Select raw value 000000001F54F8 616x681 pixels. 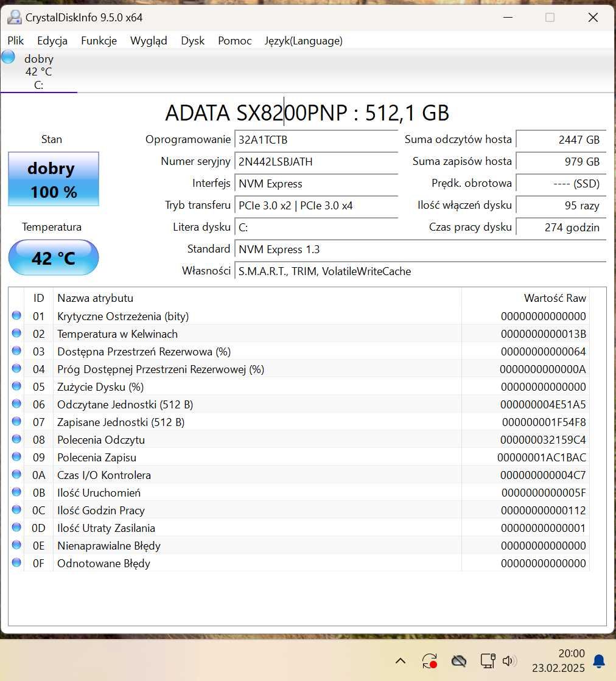[544, 422]
